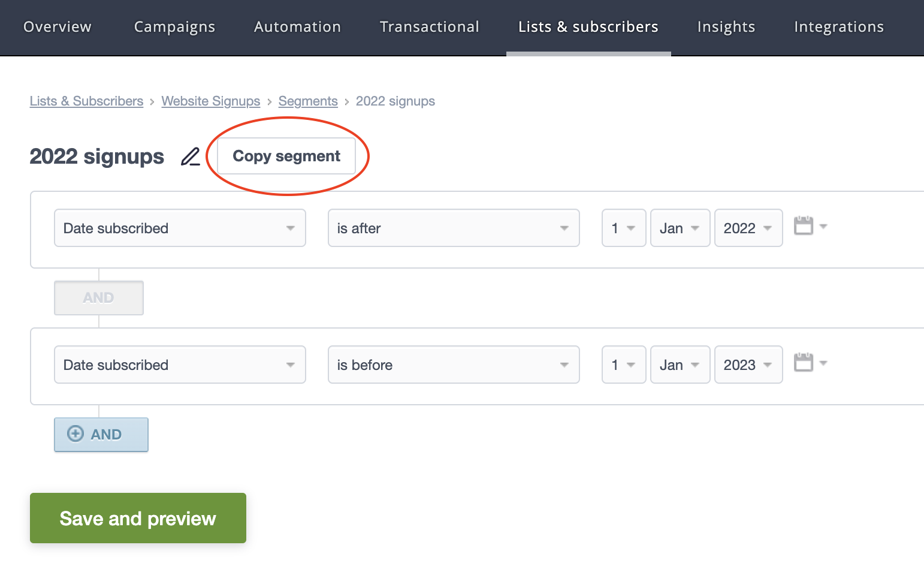This screenshot has height=578, width=924.
Task: Switch to the Campaigns tab
Action: coord(174,27)
